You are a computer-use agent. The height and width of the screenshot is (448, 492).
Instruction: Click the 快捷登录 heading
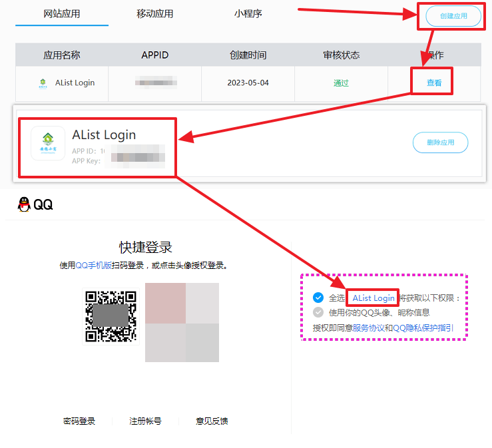click(x=145, y=247)
